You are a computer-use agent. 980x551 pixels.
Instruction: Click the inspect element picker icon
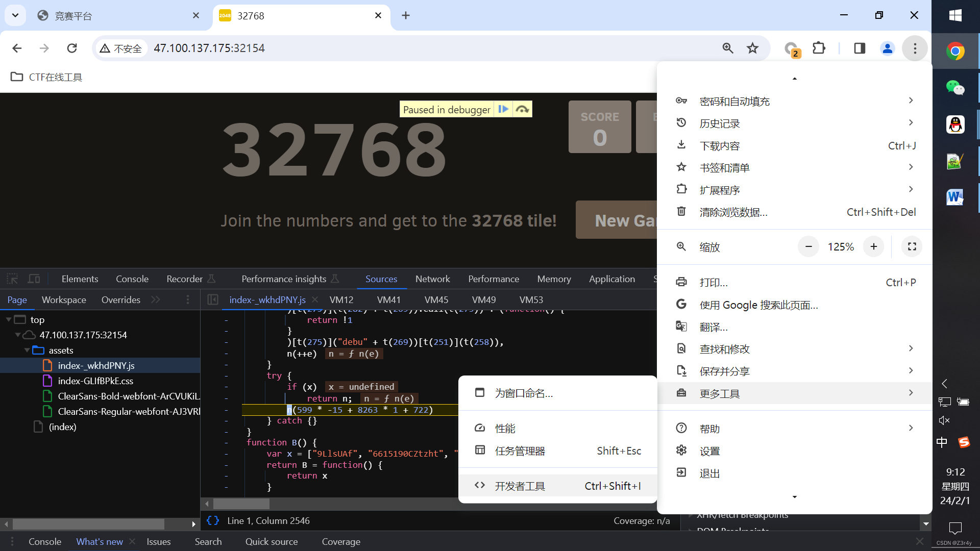12,279
